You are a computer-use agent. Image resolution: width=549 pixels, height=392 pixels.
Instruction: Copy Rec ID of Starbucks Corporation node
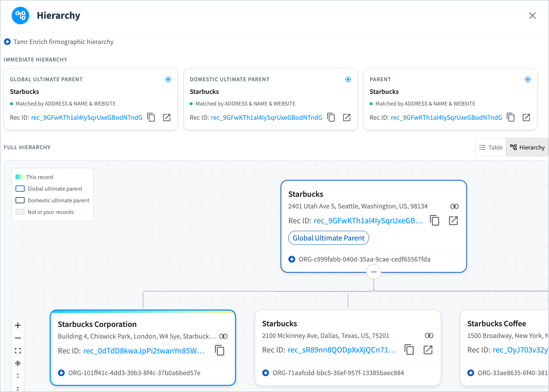click(x=220, y=350)
